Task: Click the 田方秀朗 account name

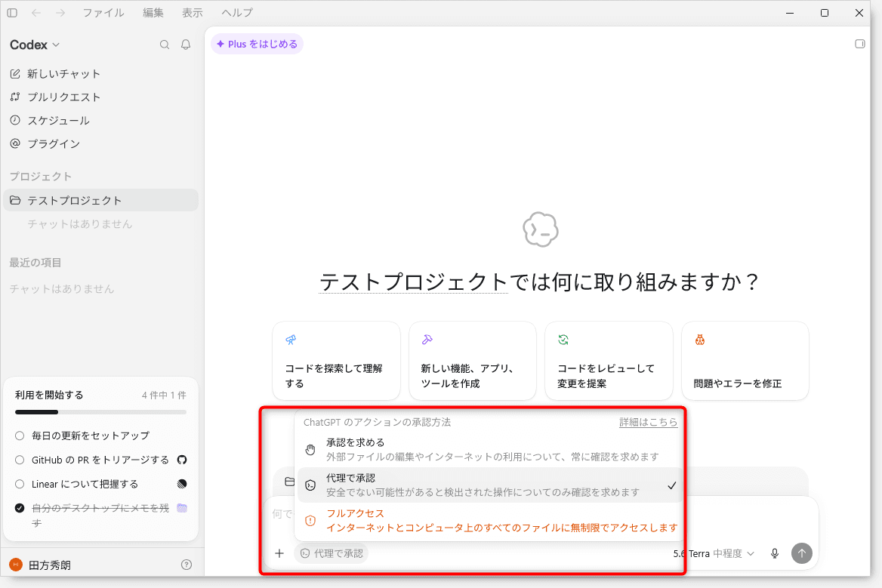Action: click(50, 565)
